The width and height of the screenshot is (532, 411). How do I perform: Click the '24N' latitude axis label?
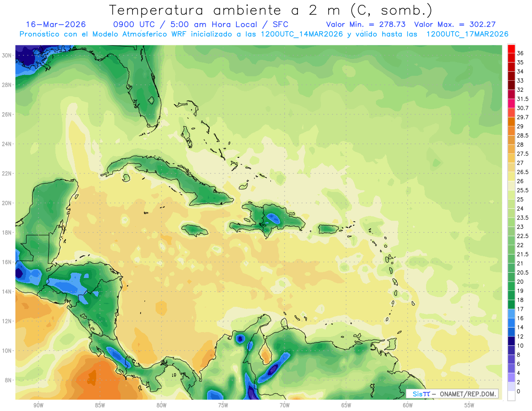tap(7, 144)
